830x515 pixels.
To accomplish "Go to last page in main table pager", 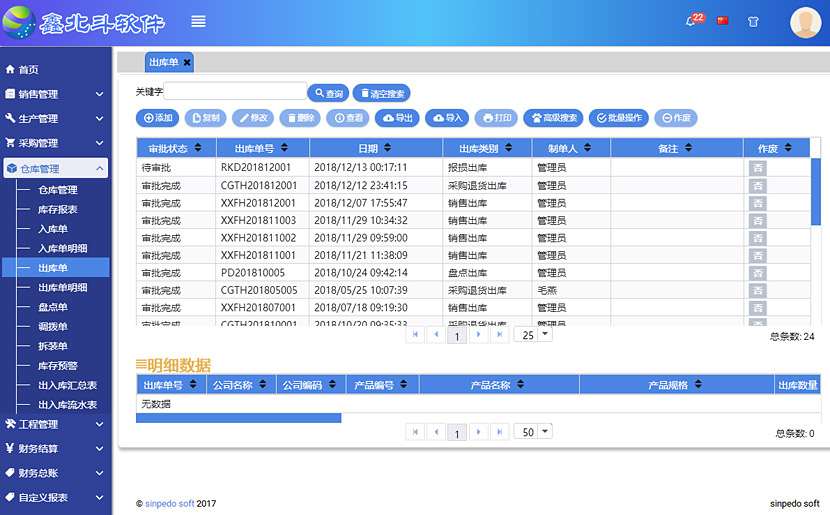I will coord(500,335).
